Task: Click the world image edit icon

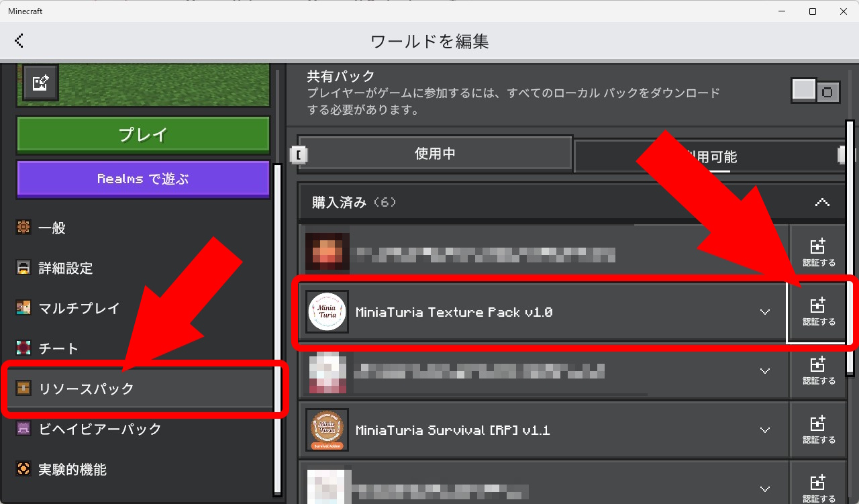Action: coord(40,83)
